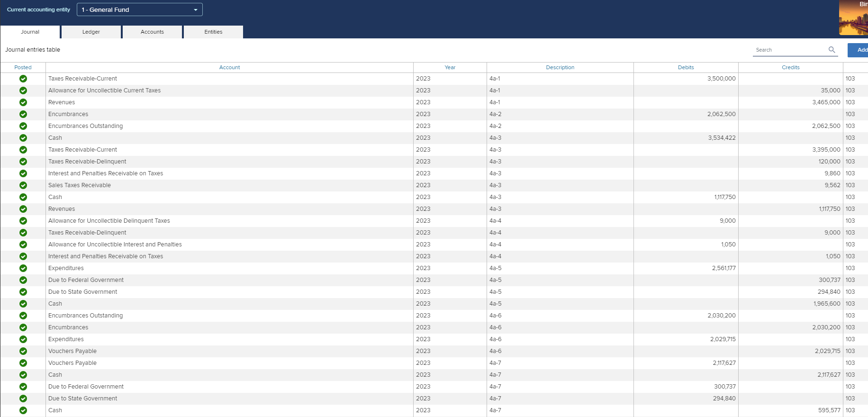Sort by the Description column header

(560, 67)
